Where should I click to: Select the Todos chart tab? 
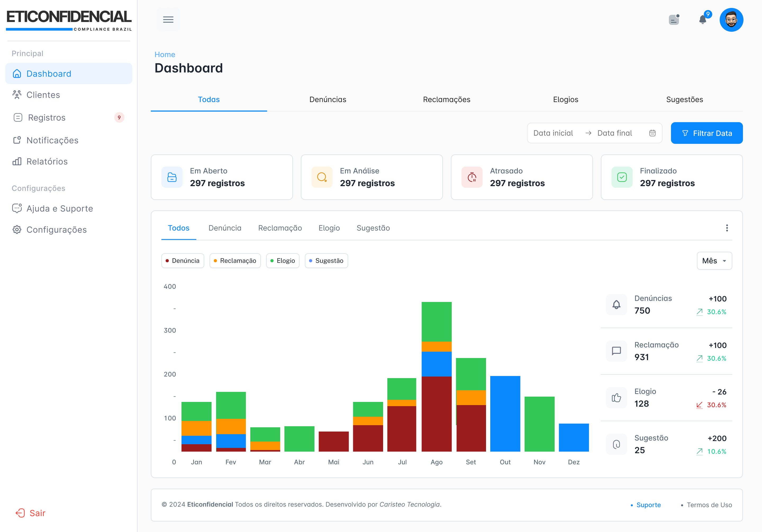pos(179,228)
